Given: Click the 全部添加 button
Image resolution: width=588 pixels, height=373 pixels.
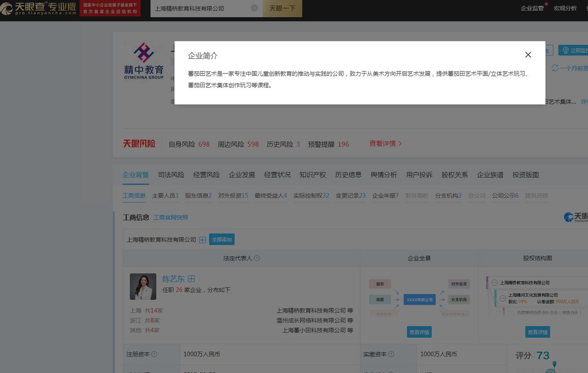Looking at the screenshot, I should 222,239.
